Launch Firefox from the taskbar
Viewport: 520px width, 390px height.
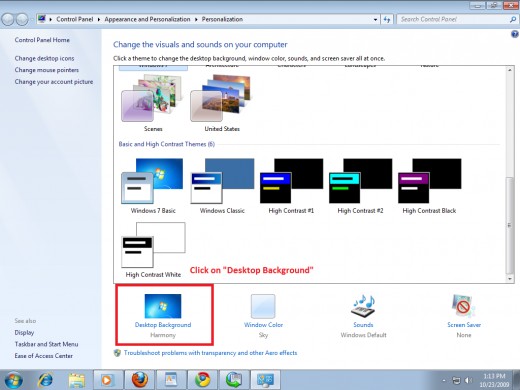(140, 379)
